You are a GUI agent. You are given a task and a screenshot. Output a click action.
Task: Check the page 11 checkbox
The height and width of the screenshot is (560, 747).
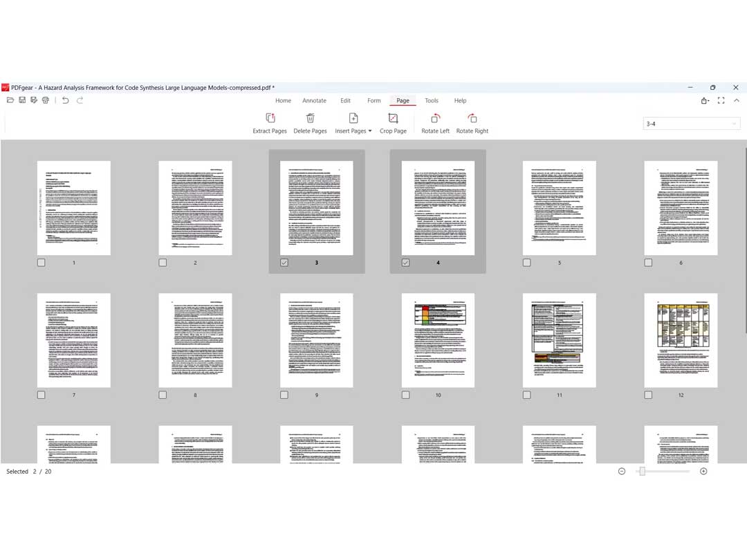click(527, 395)
